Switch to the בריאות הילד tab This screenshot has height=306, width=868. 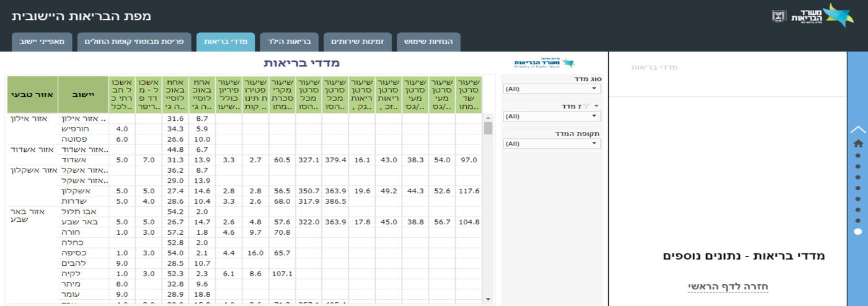[x=289, y=42]
